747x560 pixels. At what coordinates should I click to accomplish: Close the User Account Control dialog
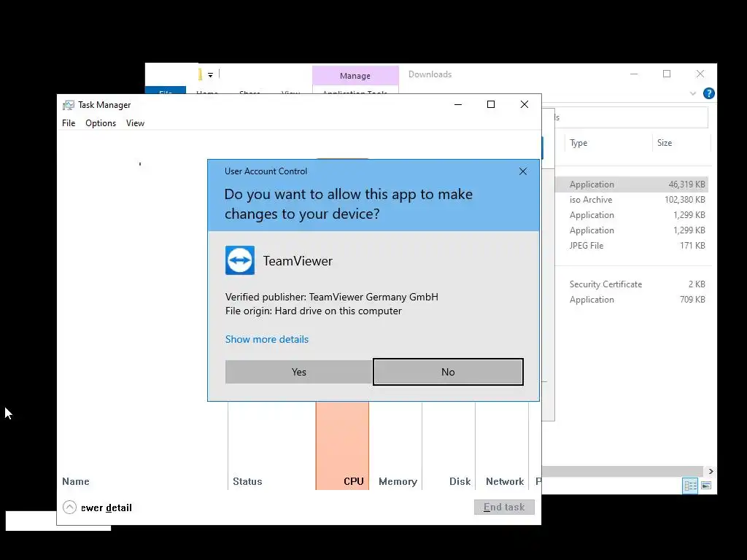tap(522, 171)
